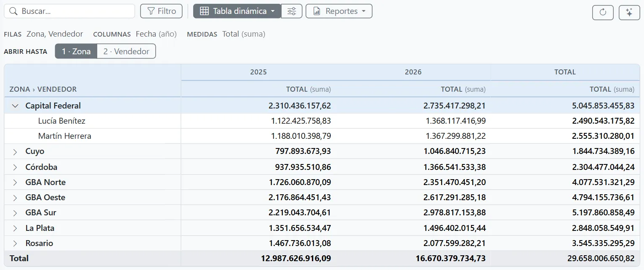This screenshot has width=644, height=270.
Task: Click Cuyo 2025 value 797.893.673,93
Action: pyautogui.click(x=303, y=151)
